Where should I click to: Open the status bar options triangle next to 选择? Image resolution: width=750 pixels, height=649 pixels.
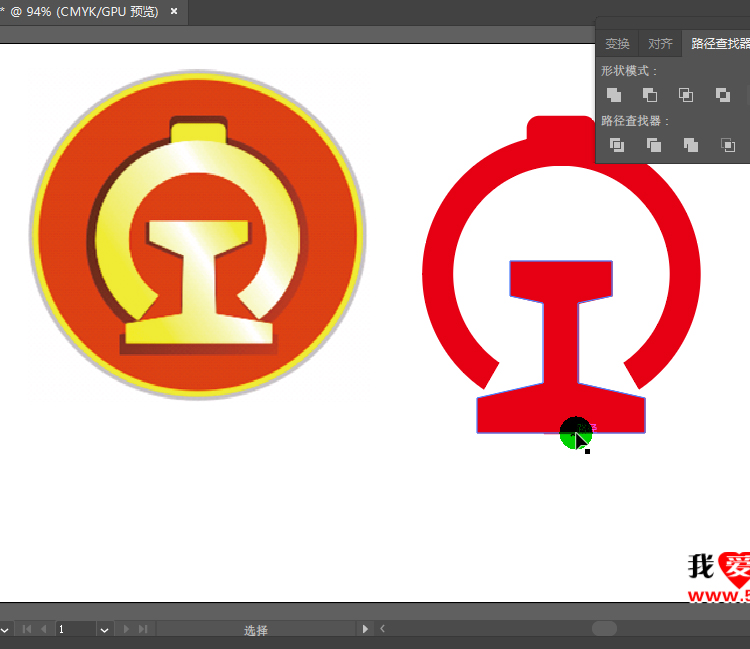[365, 629]
